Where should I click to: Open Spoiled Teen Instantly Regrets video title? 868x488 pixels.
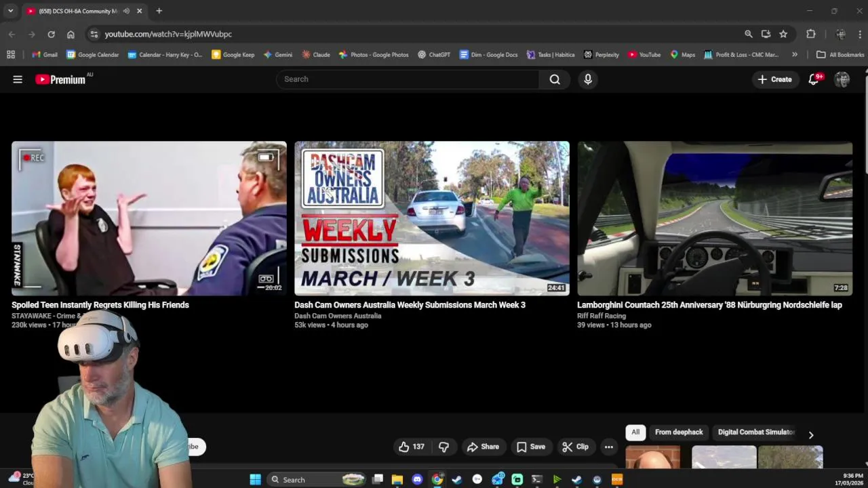100,305
